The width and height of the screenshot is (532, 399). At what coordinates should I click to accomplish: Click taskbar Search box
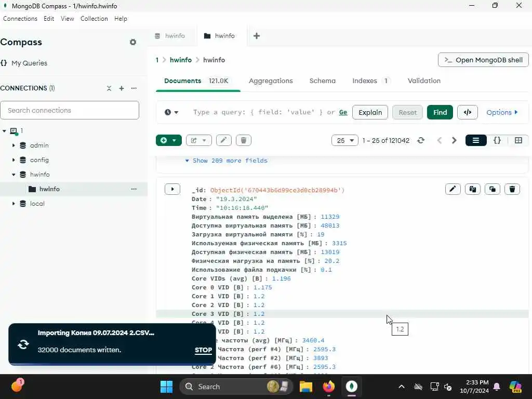point(236,387)
